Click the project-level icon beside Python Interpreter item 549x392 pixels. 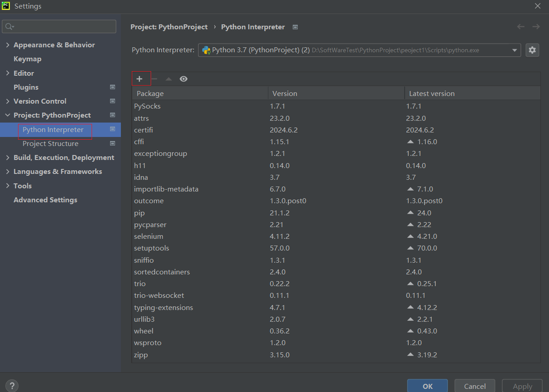pyautogui.click(x=112, y=129)
